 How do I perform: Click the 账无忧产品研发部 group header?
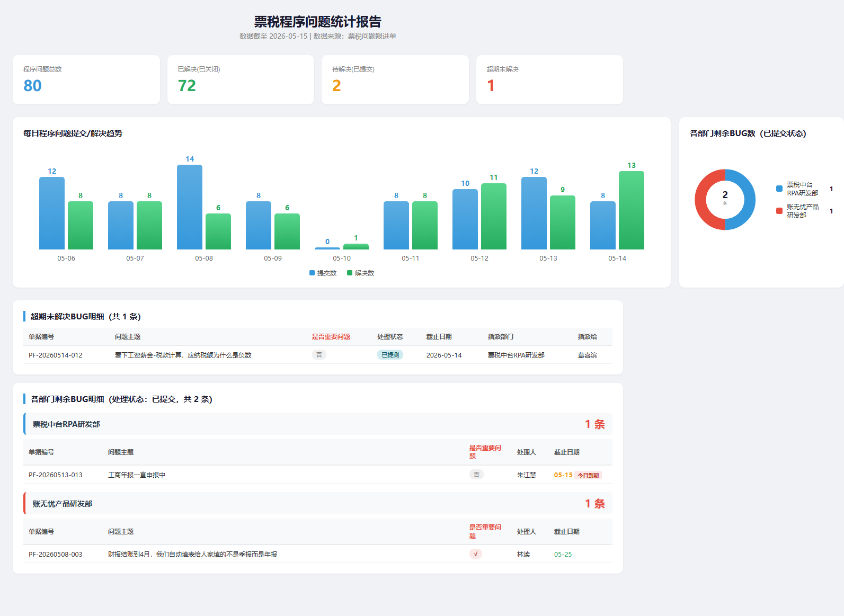tap(318, 504)
